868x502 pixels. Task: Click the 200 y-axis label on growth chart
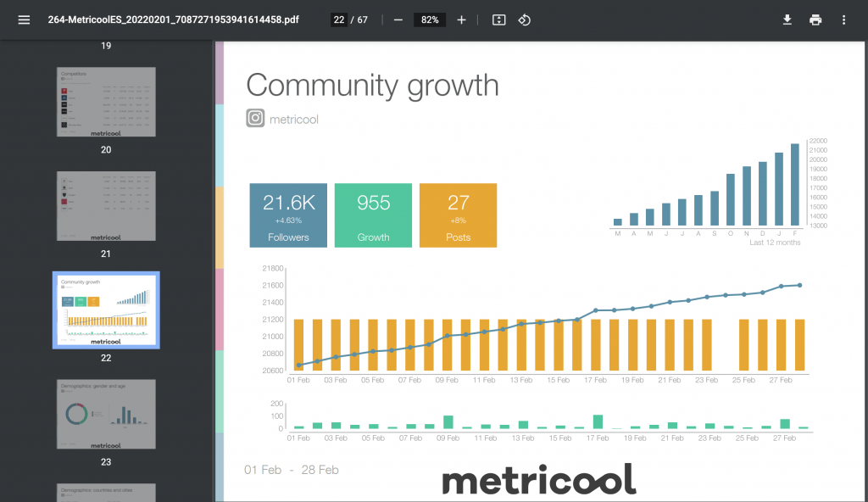coord(277,404)
